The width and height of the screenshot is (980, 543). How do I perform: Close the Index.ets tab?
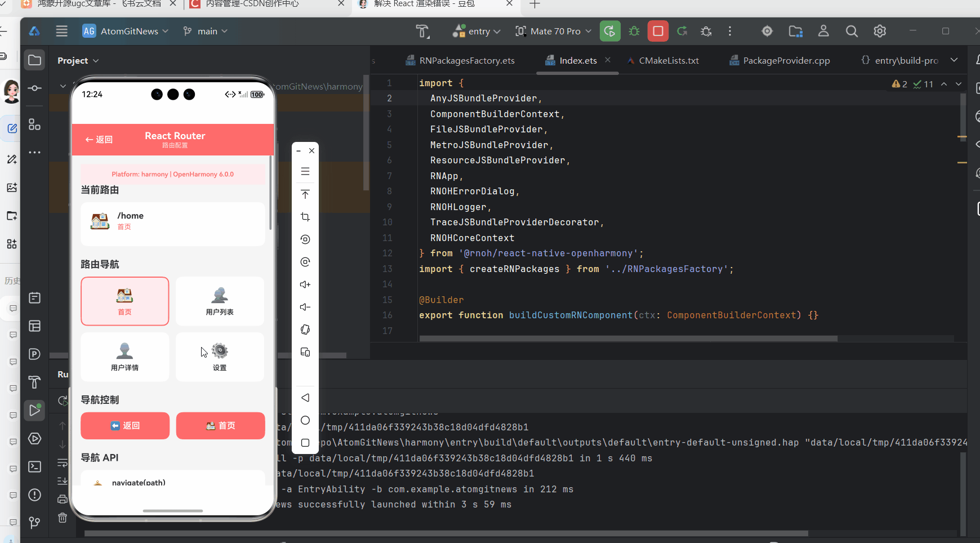(x=608, y=60)
